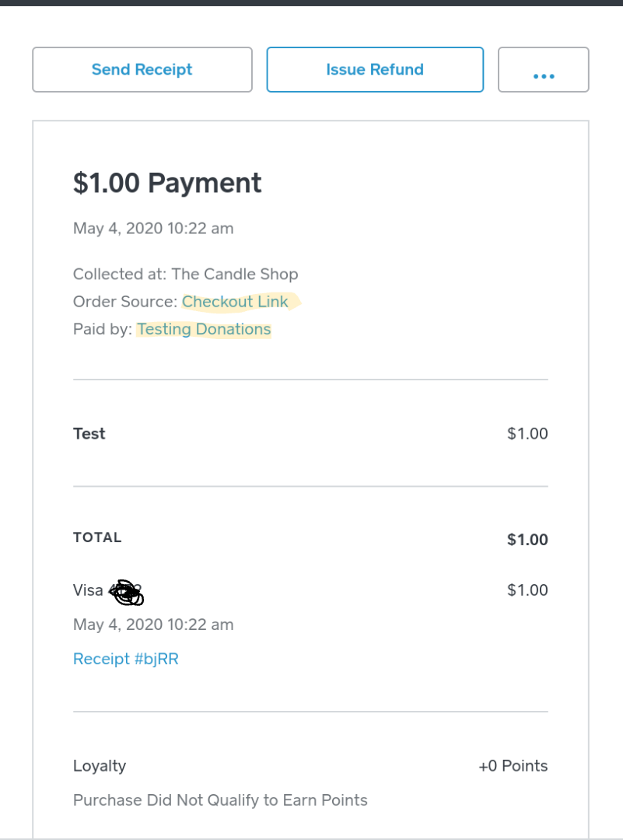
Task: Click the timestamp under the Visa line
Action: coord(153,625)
